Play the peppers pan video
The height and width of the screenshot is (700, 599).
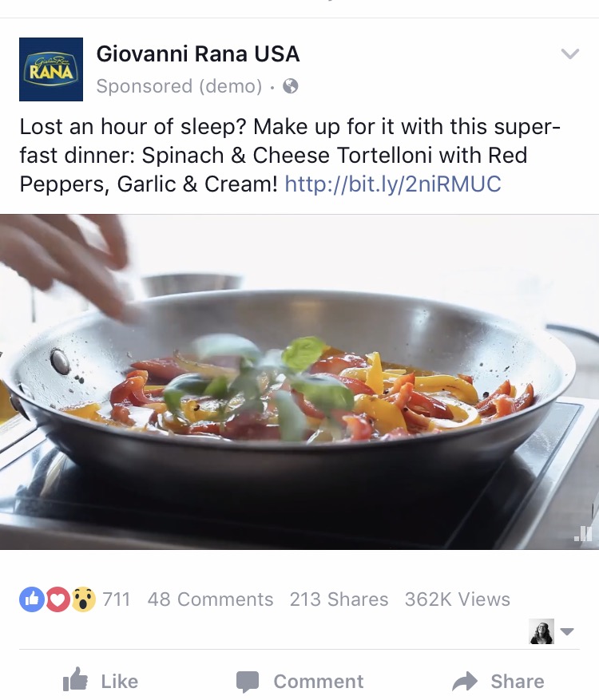[x=299, y=382]
